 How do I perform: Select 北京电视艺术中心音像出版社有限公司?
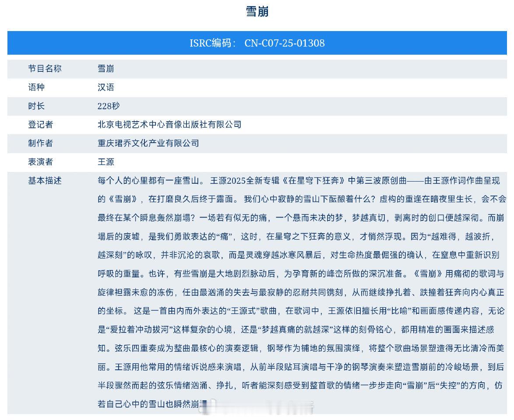click(x=169, y=125)
